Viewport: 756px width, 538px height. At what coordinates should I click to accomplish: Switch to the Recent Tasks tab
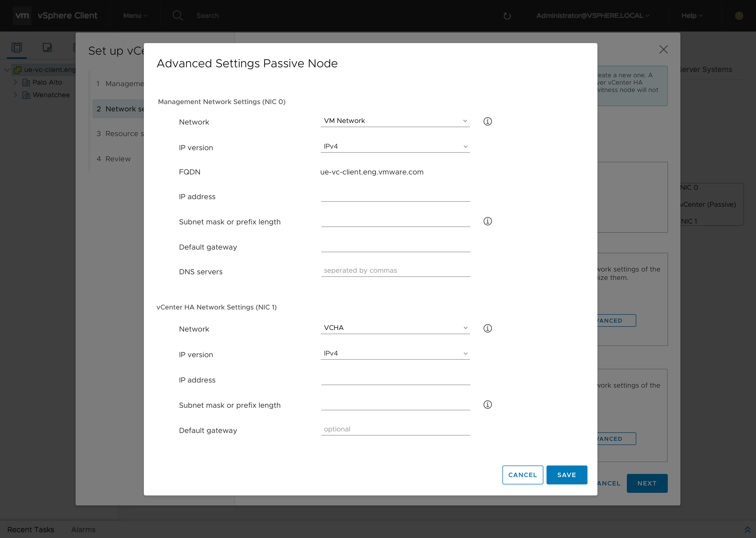click(31, 529)
